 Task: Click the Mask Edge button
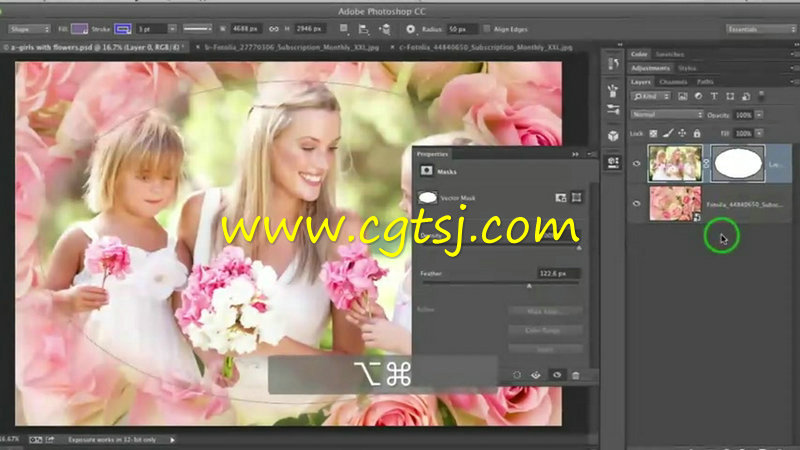coord(545,311)
